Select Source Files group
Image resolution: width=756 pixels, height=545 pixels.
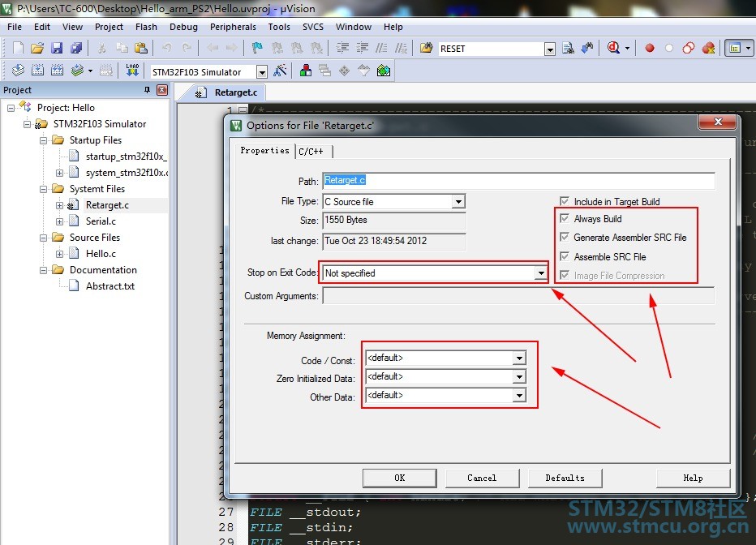point(94,237)
